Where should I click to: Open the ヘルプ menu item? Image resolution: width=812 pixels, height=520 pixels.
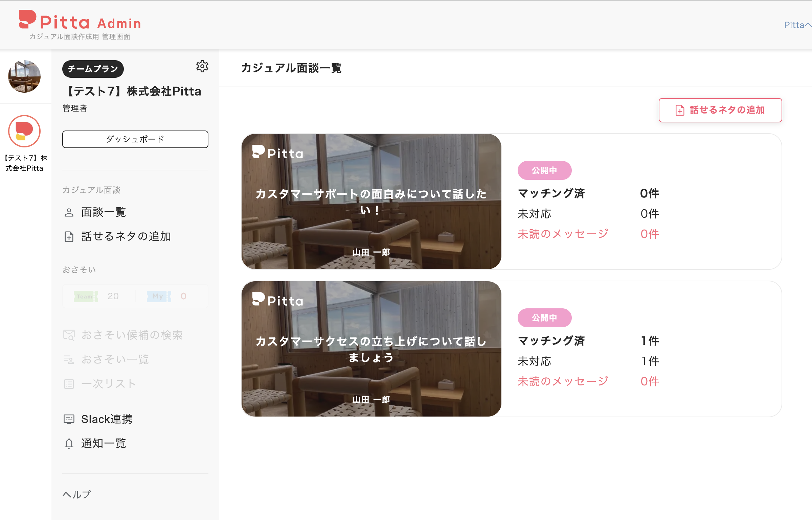pyautogui.click(x=76, y=495)
